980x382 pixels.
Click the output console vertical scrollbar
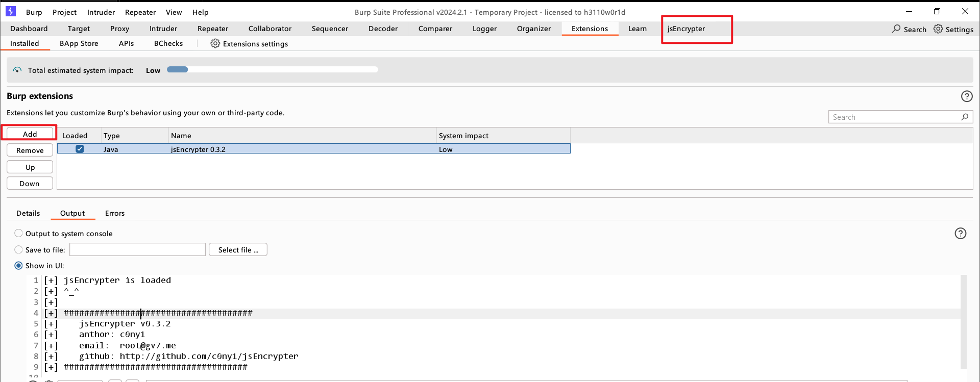click(964, 321)
